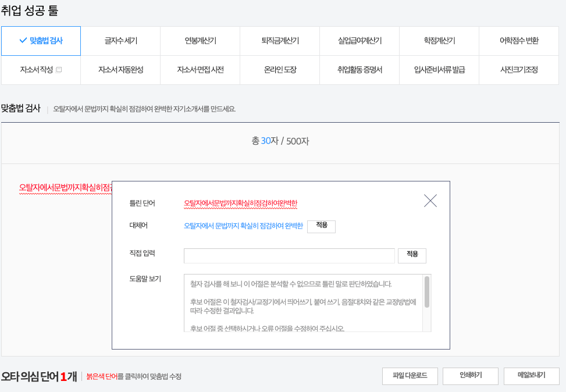566x392 pixels.
Task: Open the 학점계산기 GPA calculator
Action: pos(439,41)
